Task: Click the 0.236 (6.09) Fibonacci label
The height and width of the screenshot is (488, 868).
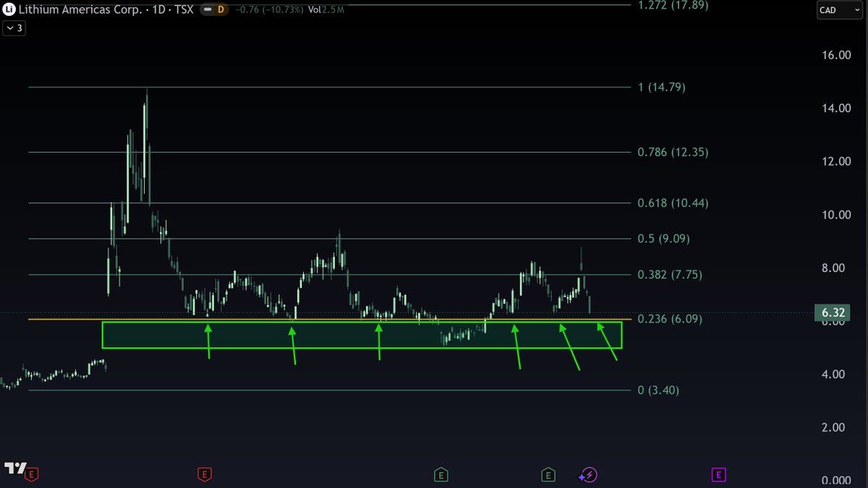Action: coord(670,319)
